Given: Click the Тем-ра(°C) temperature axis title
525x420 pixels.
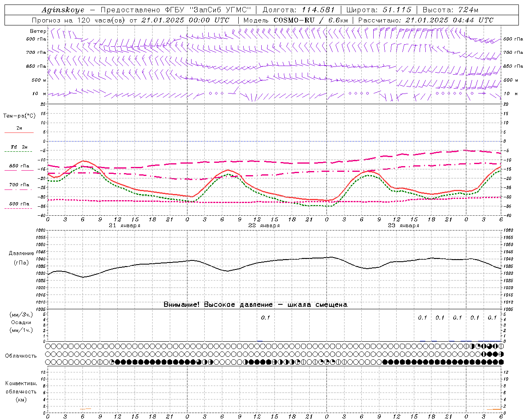Looking at the screenshot, I should click(19, 116).
